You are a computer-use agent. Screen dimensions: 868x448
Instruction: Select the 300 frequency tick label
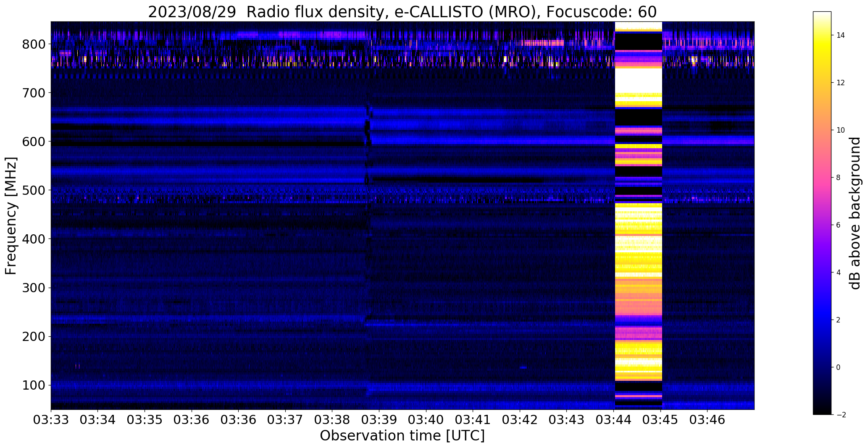click(x=33, y=288)
